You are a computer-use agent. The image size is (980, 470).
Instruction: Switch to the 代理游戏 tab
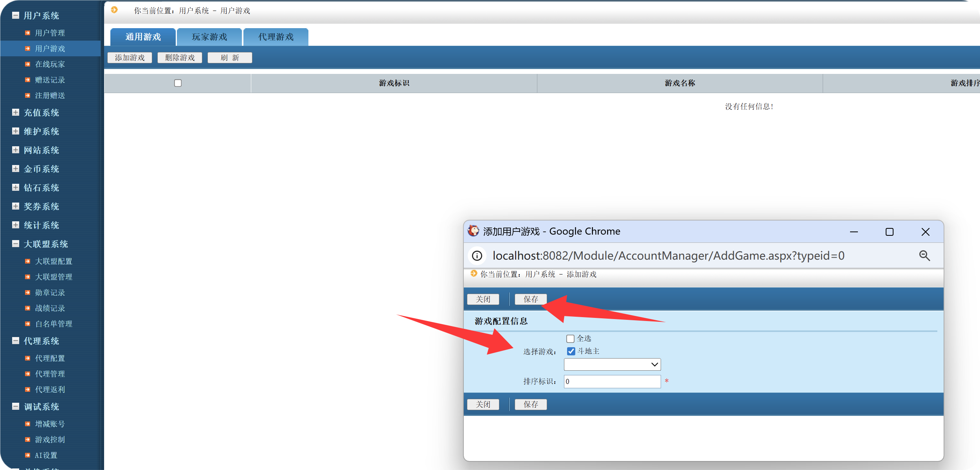(x=276, y=37)
